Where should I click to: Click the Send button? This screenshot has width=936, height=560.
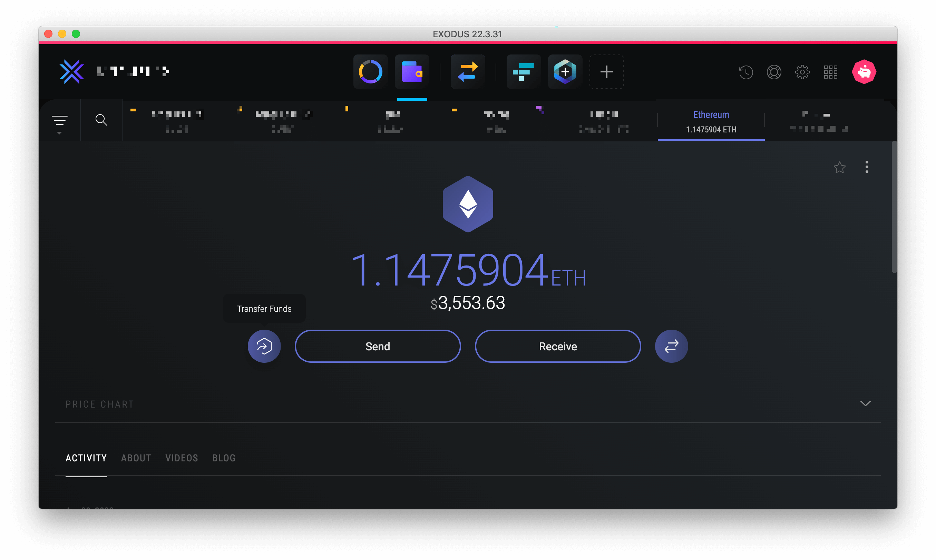377,346
